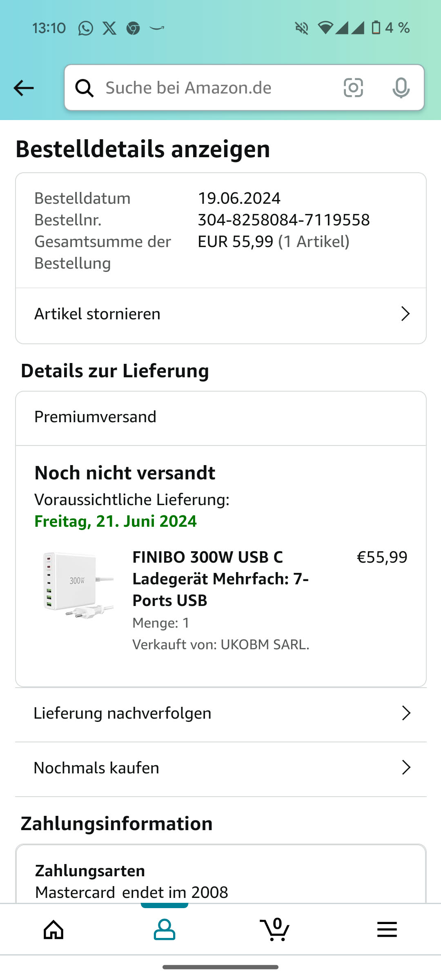Expand chevron beside Nochmals kaufen

tap(406, 768)
